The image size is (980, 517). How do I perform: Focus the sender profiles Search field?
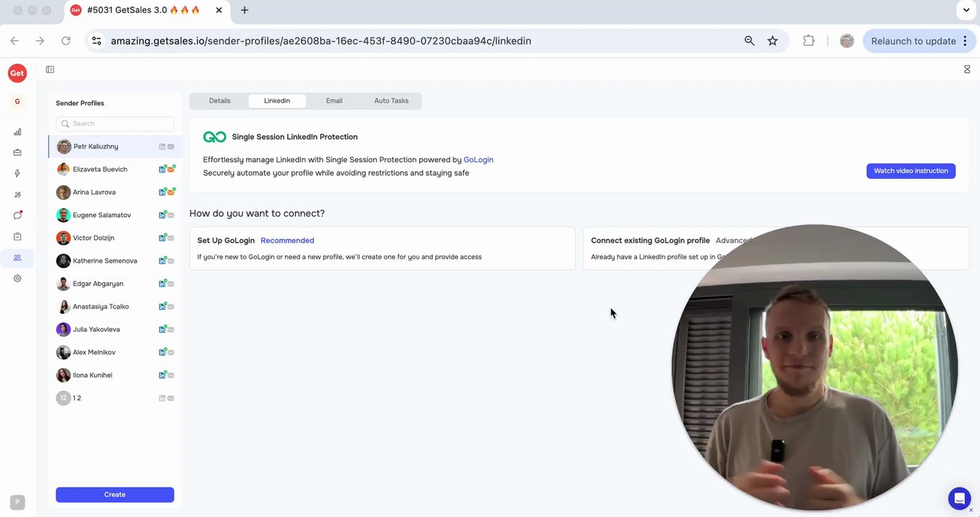tap(115, 124)
